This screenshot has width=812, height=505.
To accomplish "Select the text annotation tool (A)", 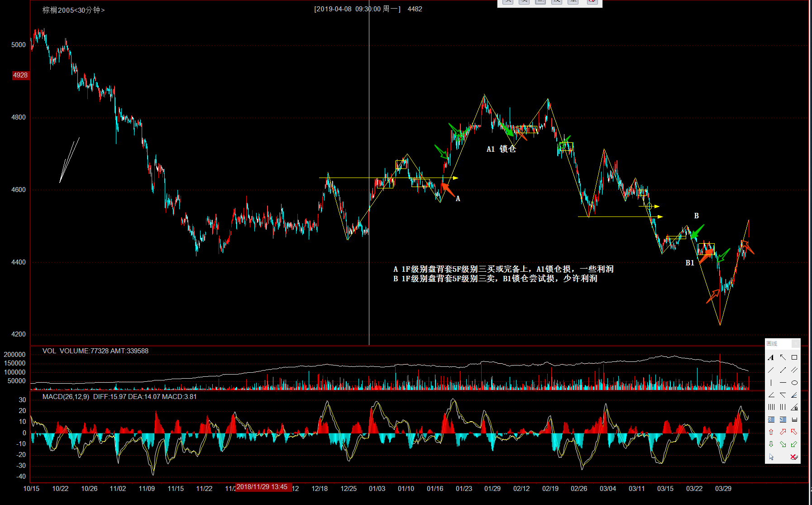I will [771, 357].
